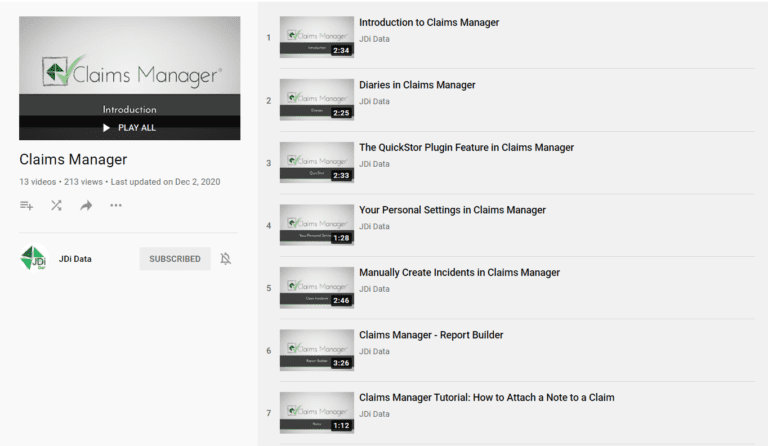This screenshot has width=768, height=446.
Task: Click the 2:46 Incidents video thumbnail
Action: tap(317, 287)
